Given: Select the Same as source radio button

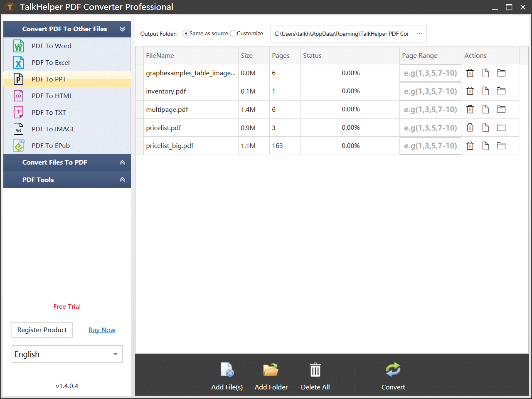Looking at the screenshot, I should (186, 34).
